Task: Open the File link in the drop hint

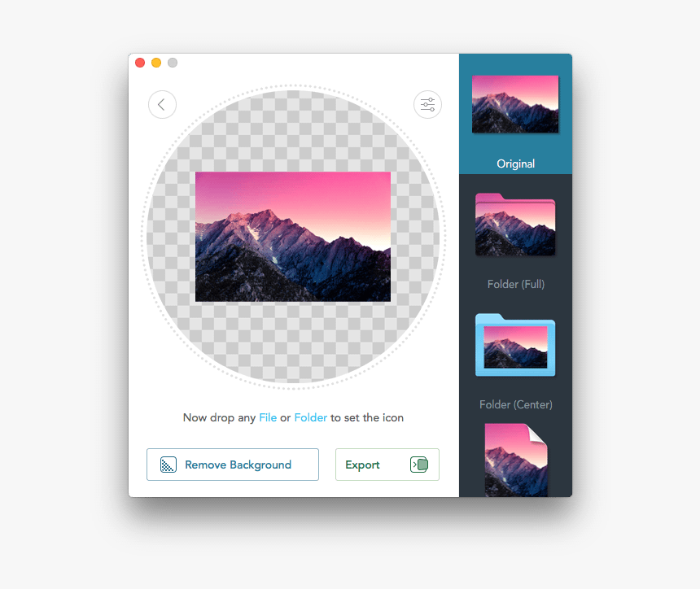Action: pyautogui.click(x=268, y=417)
